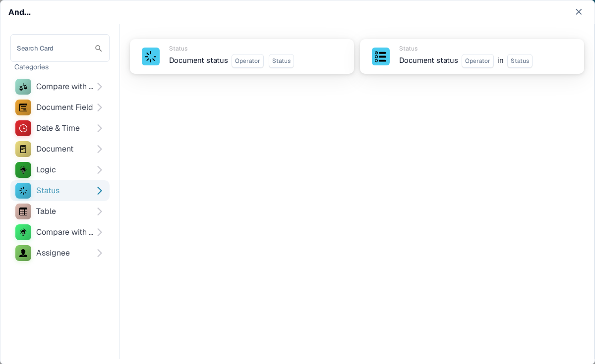Click the scales icon for Compare with category
Screen dimensions: 595x364
click(x=23, y=87)
